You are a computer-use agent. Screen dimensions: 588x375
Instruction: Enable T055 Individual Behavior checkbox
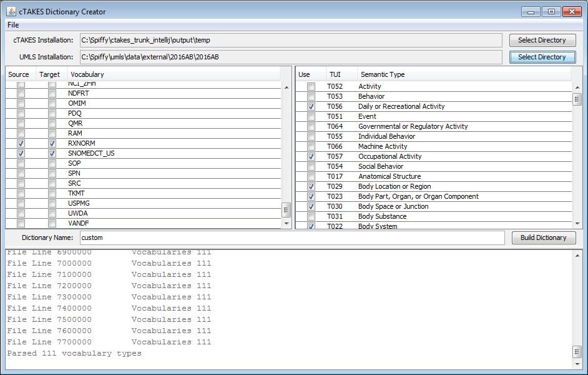(311, 137)
